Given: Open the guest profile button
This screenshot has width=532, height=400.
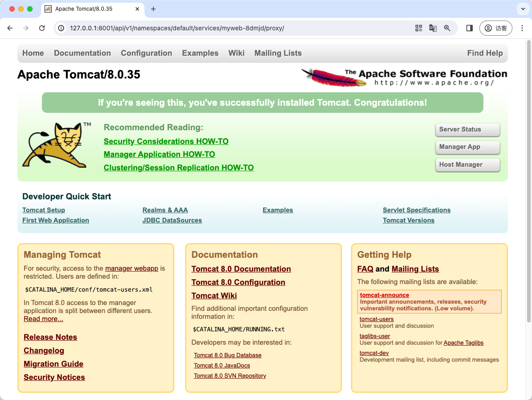Looking at the screenshot, I should (496, 28).
